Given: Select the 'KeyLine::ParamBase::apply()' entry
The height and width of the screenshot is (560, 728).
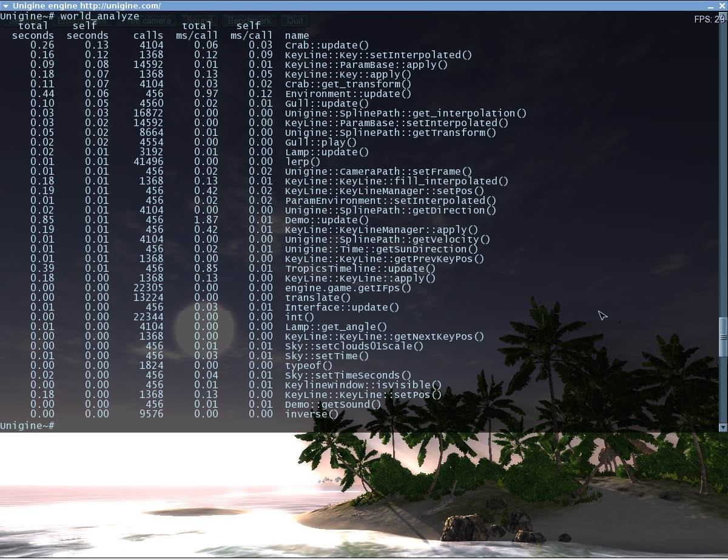Looking at the screenshot, I should click(366, 65).
